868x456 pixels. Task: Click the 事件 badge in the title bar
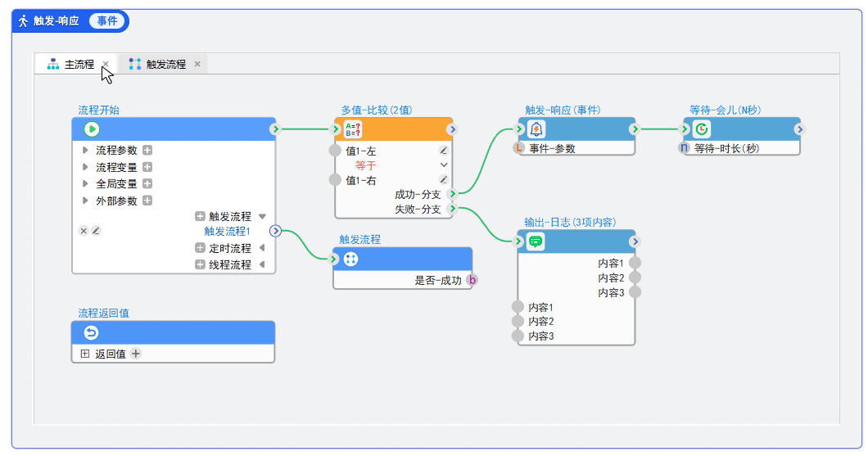tap(107, 20)
